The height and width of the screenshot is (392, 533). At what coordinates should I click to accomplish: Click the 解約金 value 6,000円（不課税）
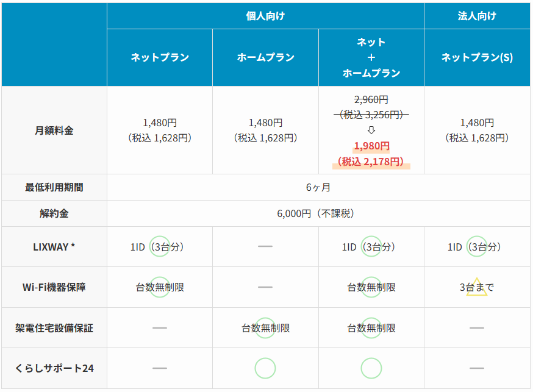click(x=318, y=214)
